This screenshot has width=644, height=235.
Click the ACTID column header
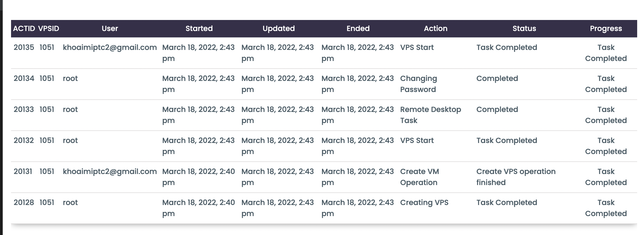pyautogui.click(x=24, y=28)
